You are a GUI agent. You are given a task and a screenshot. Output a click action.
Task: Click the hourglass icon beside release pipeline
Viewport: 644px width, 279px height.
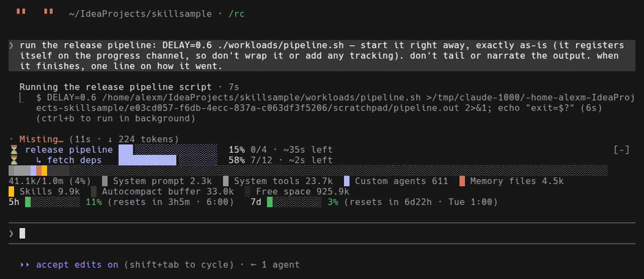13,150
